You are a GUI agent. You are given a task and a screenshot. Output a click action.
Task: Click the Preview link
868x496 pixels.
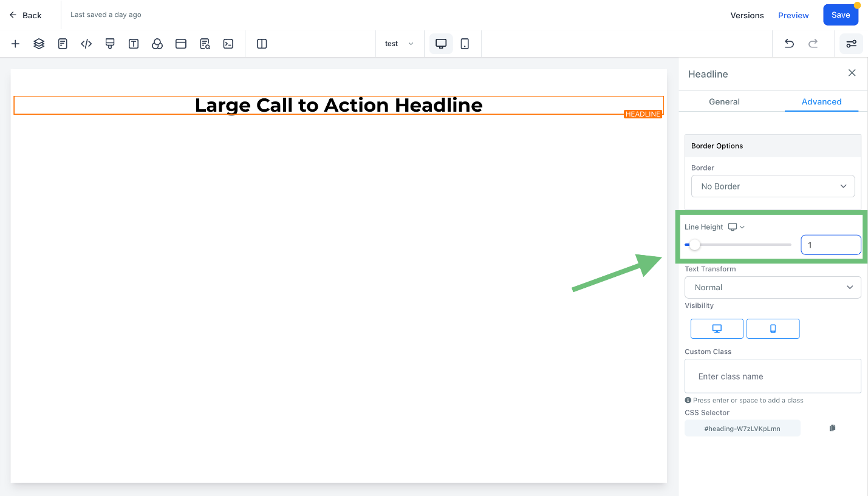(x=793, y=15)
